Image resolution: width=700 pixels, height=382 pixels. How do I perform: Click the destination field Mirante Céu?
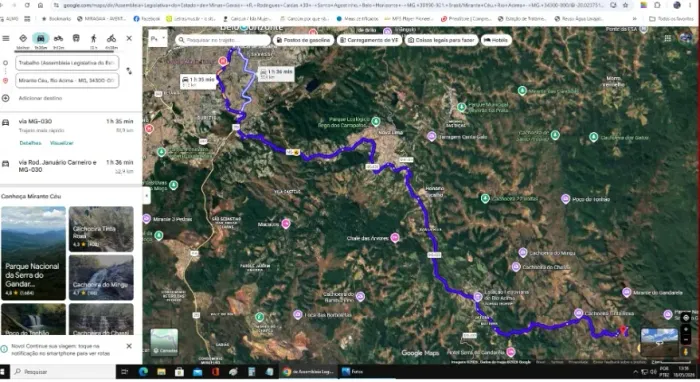pos(67,80)
